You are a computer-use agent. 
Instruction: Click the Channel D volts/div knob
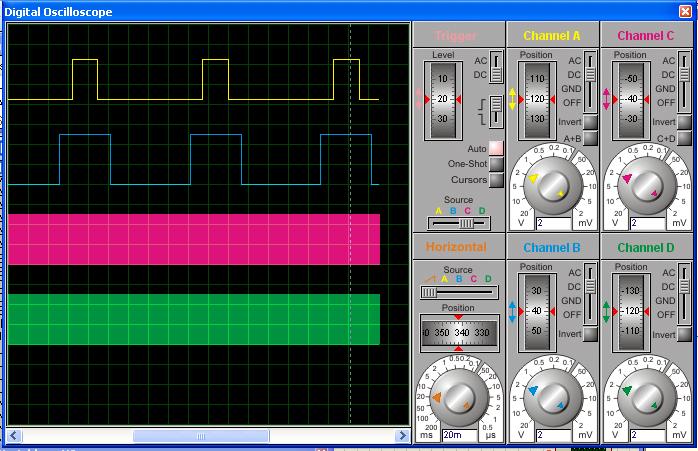(x=647, y=397)
